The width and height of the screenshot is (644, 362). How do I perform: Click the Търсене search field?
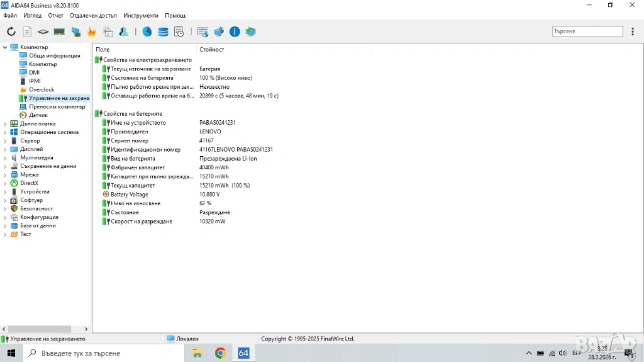(x=587, y=31)
